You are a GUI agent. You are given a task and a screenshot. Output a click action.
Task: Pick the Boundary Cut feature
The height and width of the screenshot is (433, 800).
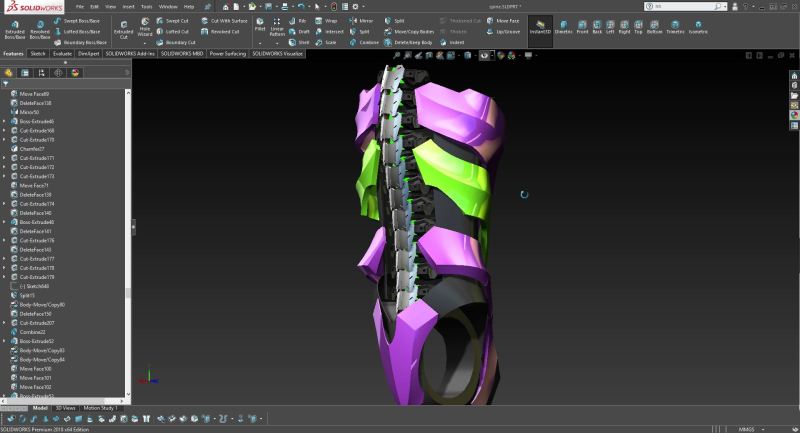[x=176, y=42]
